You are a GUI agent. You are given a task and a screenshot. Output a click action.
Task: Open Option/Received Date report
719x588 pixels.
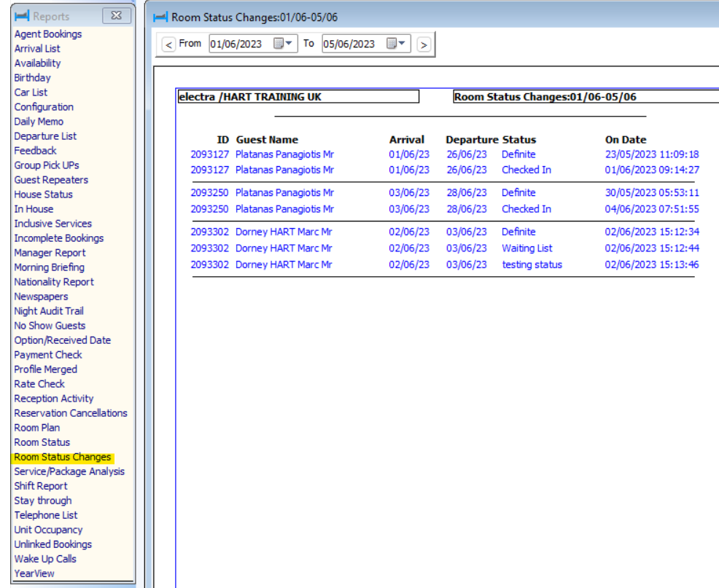pyautogui.click(x=63, y=340)
